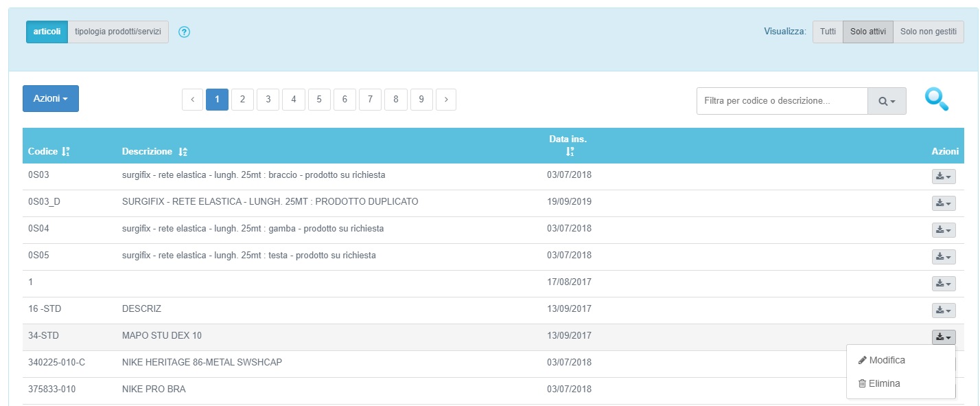
Task: Open action menu for row 0S03
Action: point(943,177)
